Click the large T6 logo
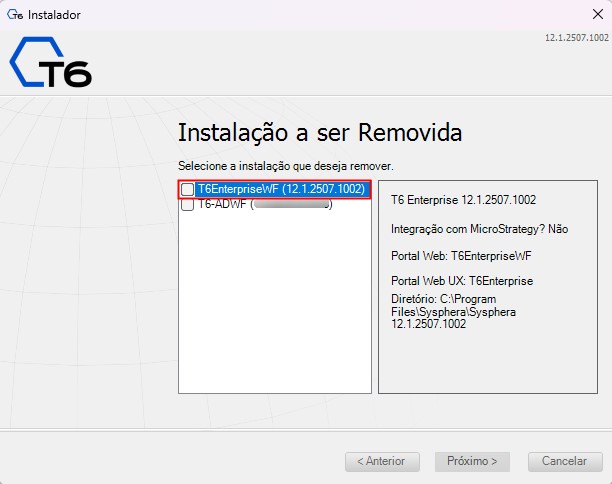Image resolution: width=612 pixels, height=484 pixels. [51, 62]
